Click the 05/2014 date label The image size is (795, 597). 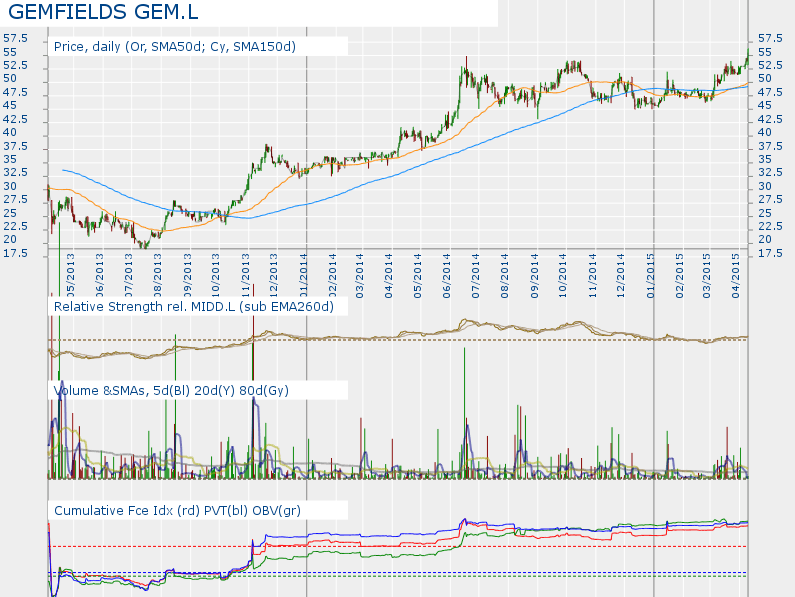(x=418, y=275)
